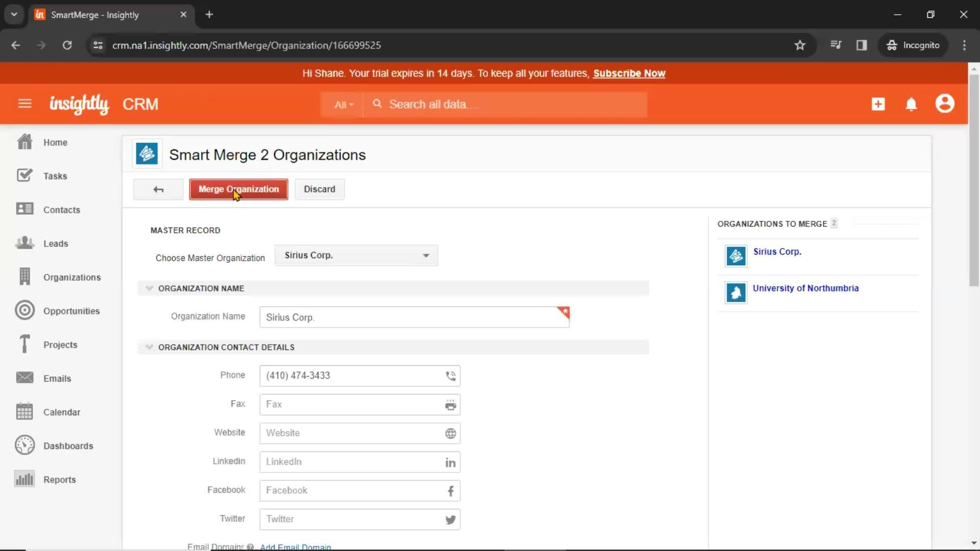This screenshot has height=551, width=980.
Task: Open the hamburger navigation menu
Action: [x=24, y=104]
